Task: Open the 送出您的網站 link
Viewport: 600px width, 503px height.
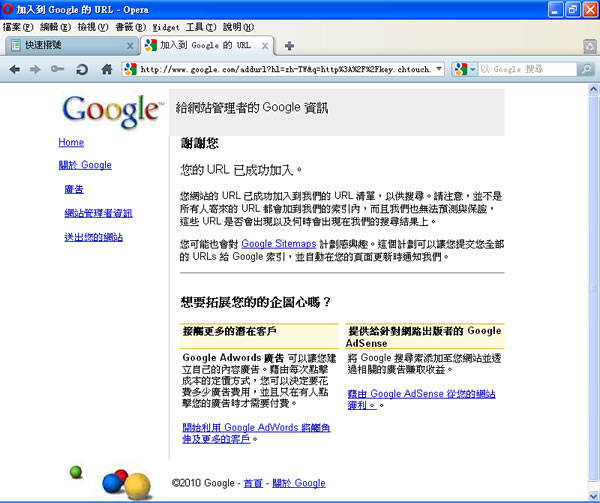Action: pos(94,237)
